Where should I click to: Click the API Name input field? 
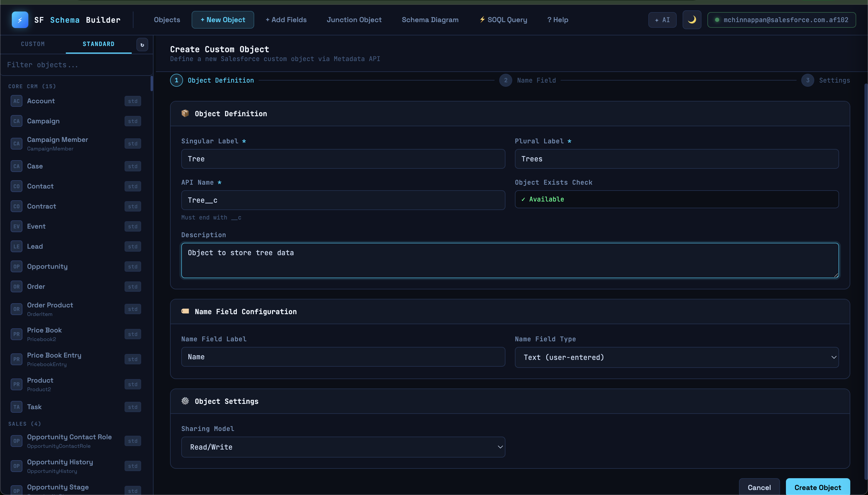tap(343, 200)
